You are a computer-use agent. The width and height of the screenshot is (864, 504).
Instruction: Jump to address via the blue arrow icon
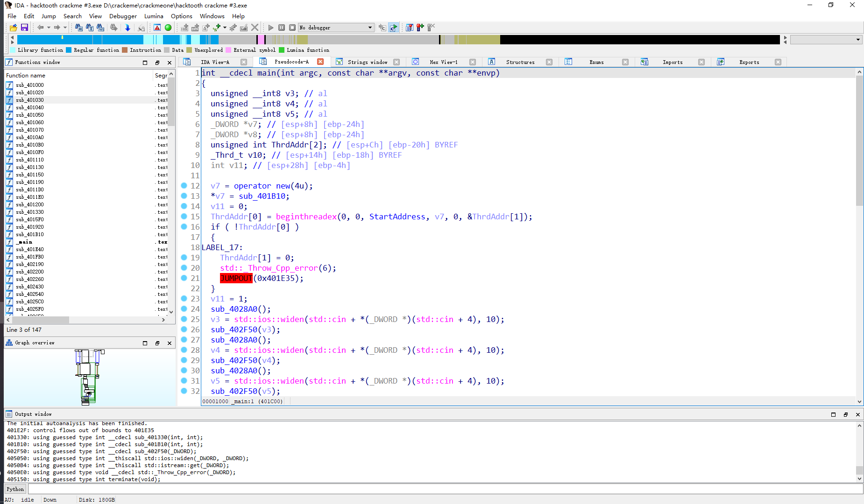coord(127,27)
